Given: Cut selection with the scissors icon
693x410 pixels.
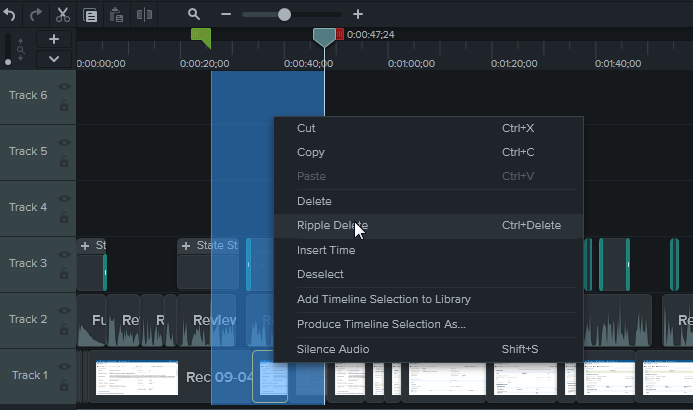Looking at the screenshot, I should click(63, 15).
